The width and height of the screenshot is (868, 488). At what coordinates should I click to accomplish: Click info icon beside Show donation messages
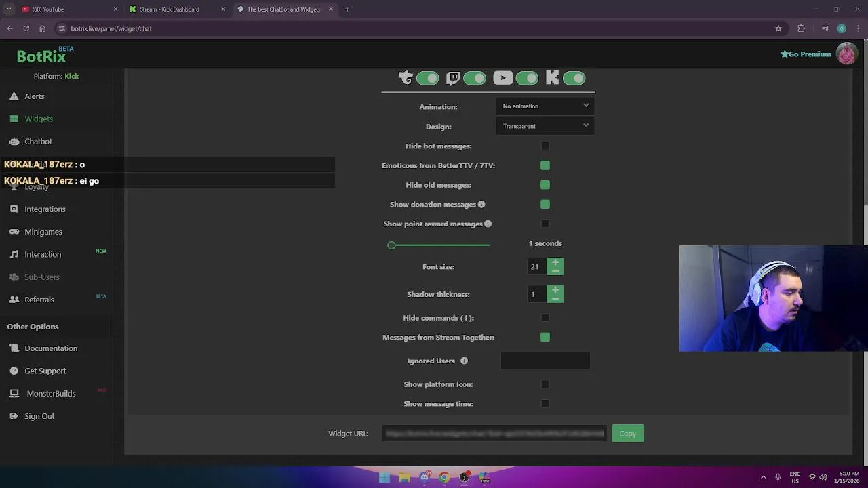pos(481,204)
